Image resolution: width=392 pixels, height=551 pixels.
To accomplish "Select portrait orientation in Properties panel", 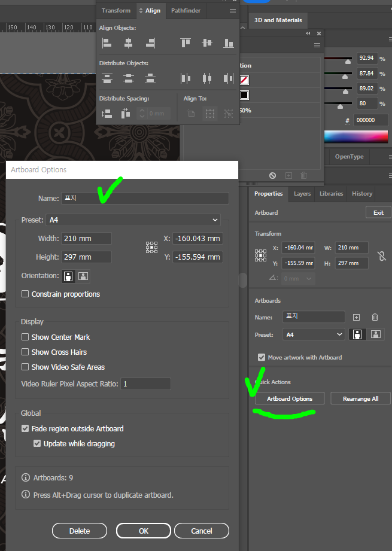I will coord(357,334).
